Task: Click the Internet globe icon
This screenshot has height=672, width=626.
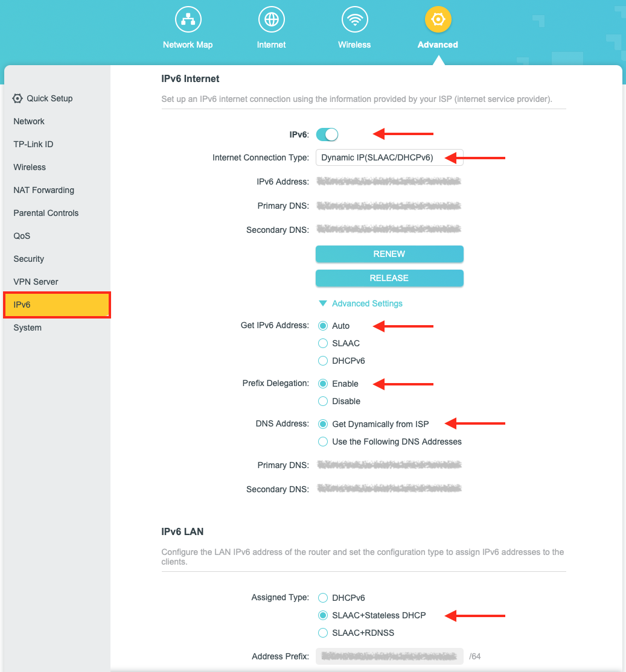Action: 271,20
